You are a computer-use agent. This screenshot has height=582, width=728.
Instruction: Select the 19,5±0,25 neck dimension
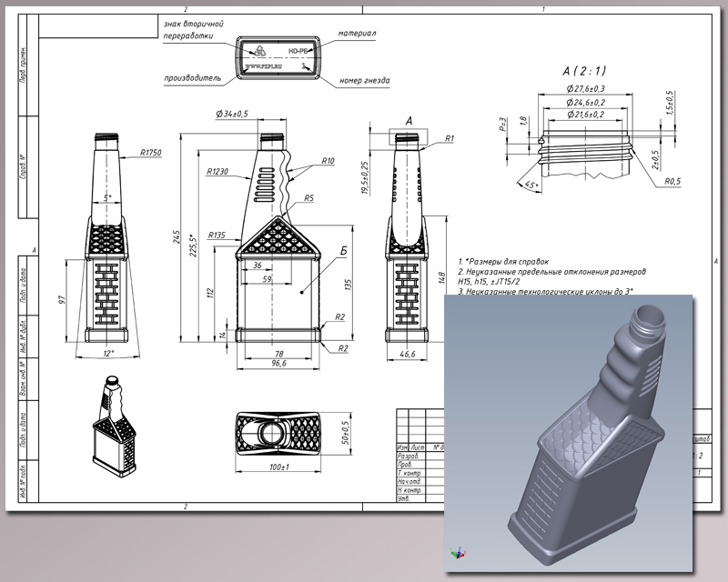(365, 178)
